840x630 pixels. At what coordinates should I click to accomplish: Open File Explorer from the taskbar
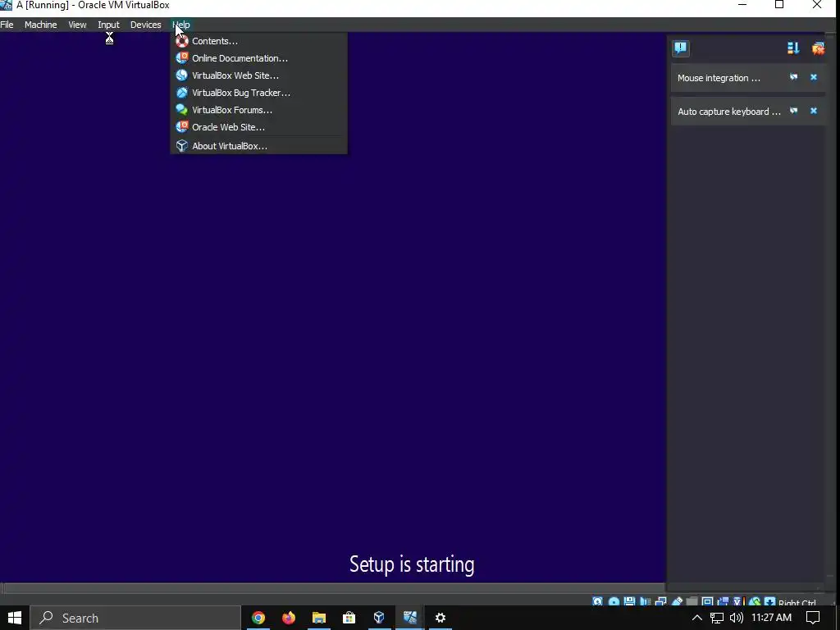(319, 618)
